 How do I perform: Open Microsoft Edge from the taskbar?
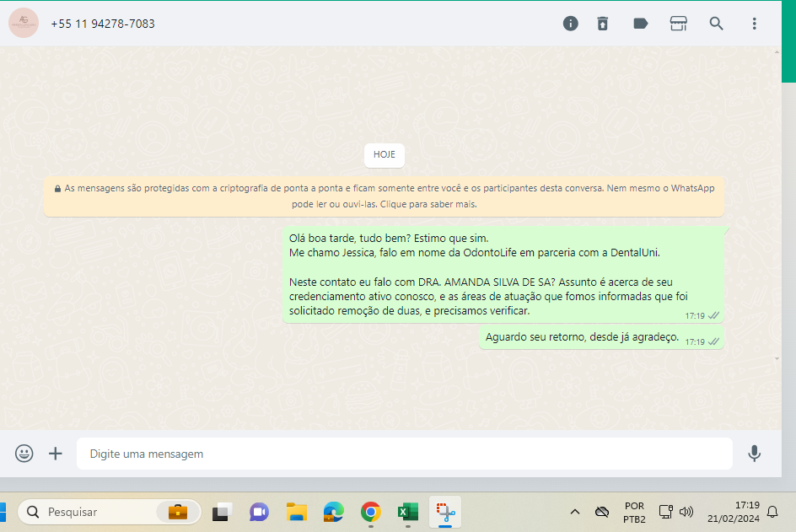(x=334, y=512)
